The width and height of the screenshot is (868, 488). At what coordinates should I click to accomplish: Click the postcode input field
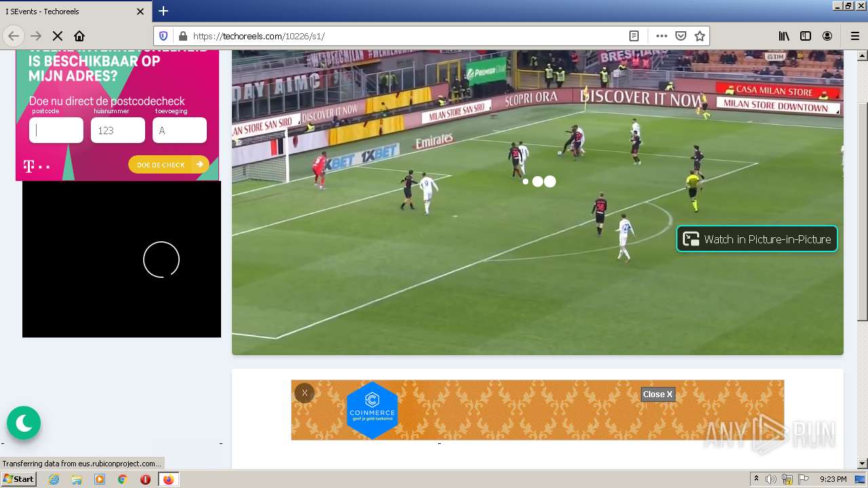tap(56, 130)
